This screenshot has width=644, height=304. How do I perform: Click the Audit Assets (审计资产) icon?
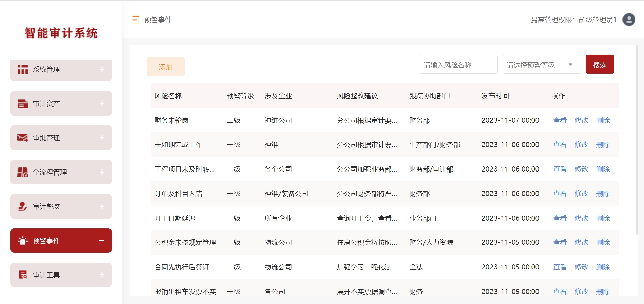coord(23,104)
